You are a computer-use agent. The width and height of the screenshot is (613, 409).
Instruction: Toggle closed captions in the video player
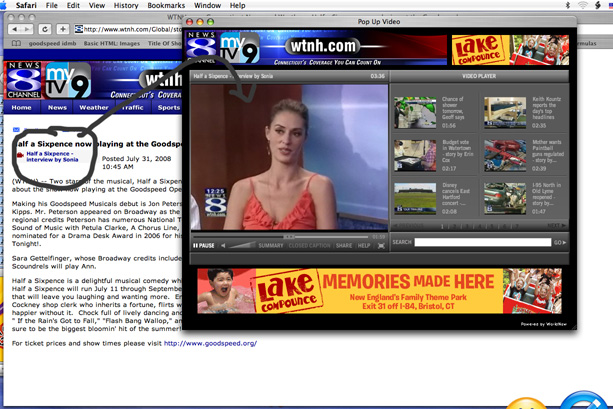click(x=309, y=245)
